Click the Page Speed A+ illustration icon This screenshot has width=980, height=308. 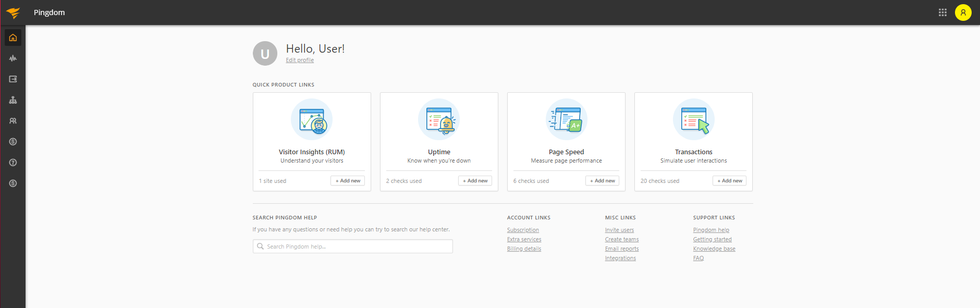(x=566, y=119)
